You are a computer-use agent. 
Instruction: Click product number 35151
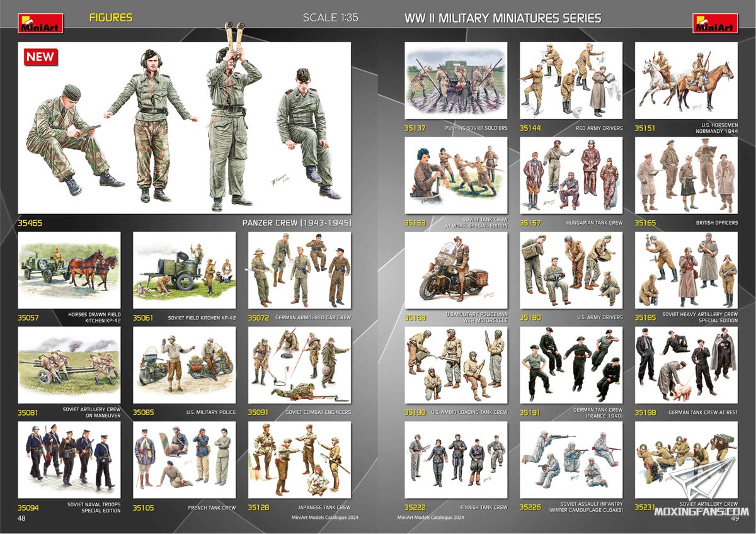(645, 128)
